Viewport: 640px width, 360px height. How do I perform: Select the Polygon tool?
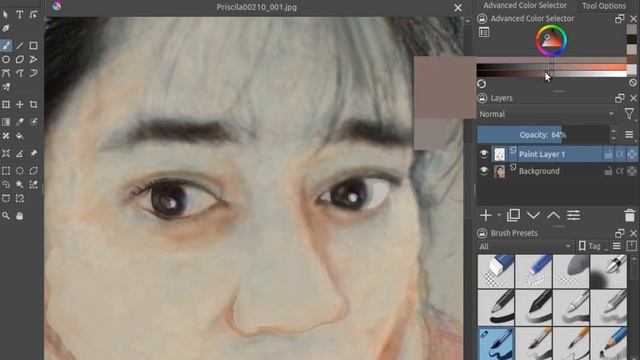coord(20,60)
